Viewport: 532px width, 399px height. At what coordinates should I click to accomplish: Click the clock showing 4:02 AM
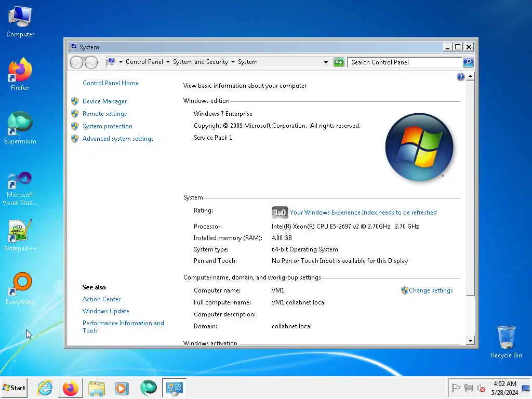[504, 384]
